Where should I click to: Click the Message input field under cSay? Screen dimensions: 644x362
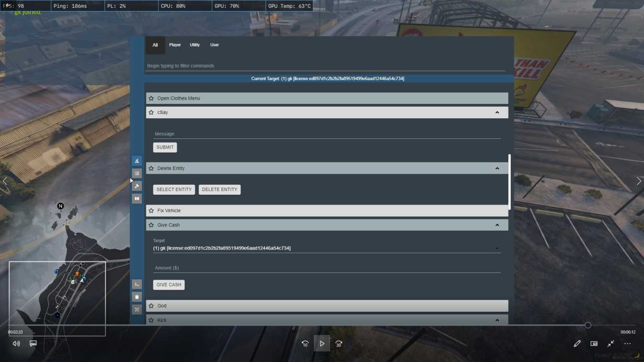point(327,134)
